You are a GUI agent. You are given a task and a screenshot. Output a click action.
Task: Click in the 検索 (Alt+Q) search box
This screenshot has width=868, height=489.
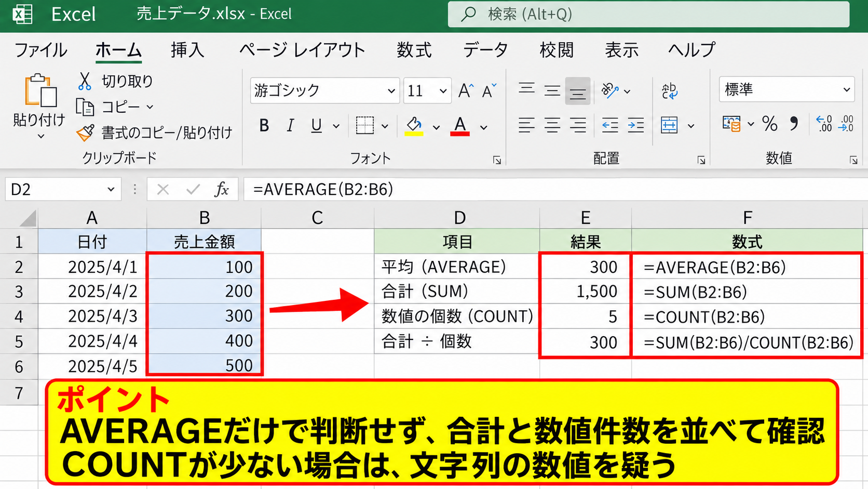(648, 14)
